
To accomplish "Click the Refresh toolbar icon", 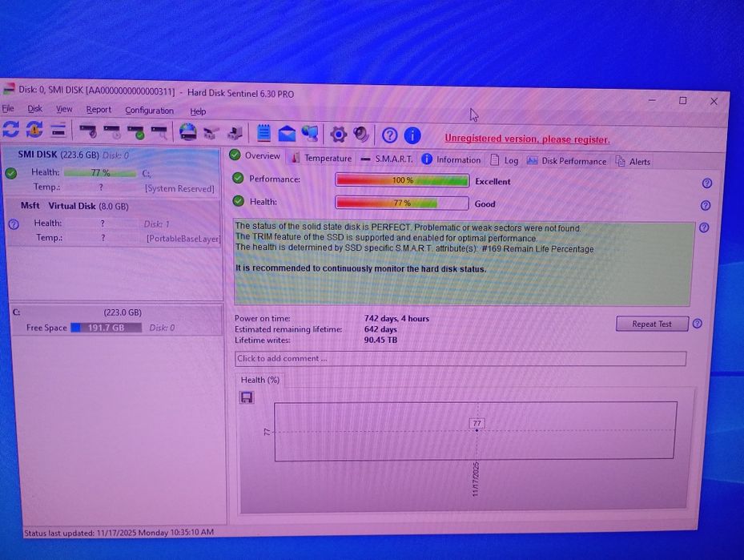I will click(11, 129).
